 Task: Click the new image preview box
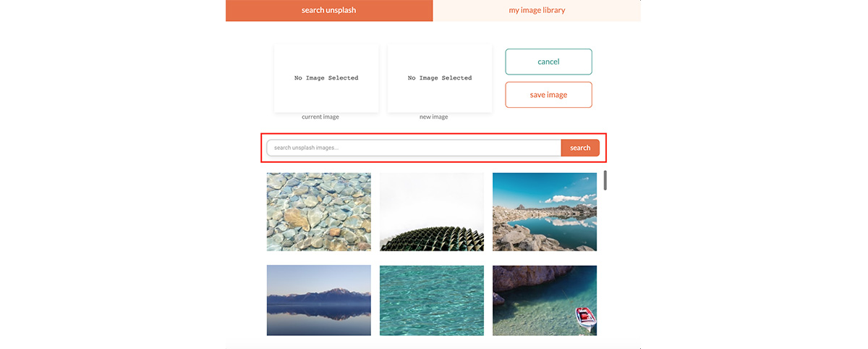point(440,78)
